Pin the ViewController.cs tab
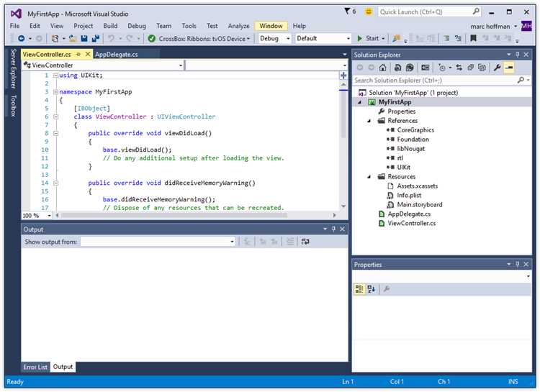Image resolution: width=540 pixels, height=392 pixels. [x=78, y=54]
